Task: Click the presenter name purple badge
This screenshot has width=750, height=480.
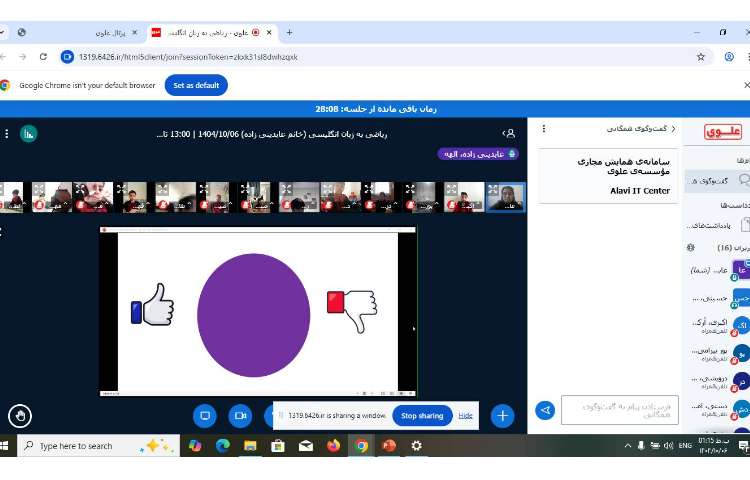Action: coord(478,154)
